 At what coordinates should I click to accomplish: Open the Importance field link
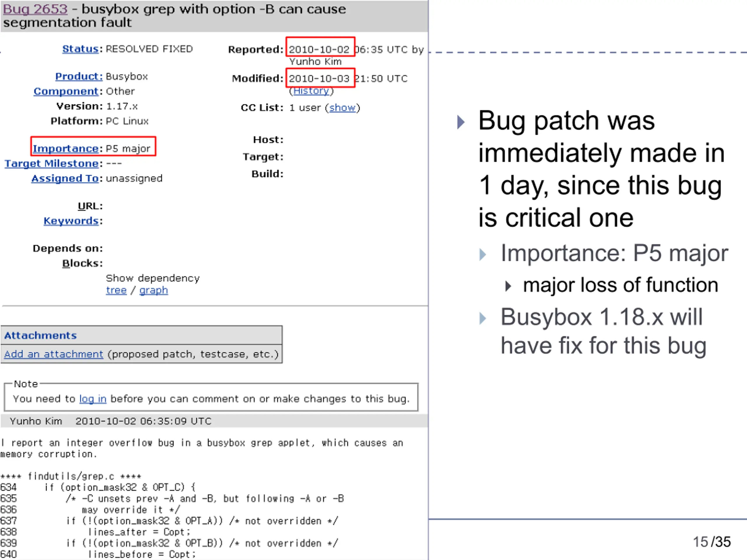[66, 148]
